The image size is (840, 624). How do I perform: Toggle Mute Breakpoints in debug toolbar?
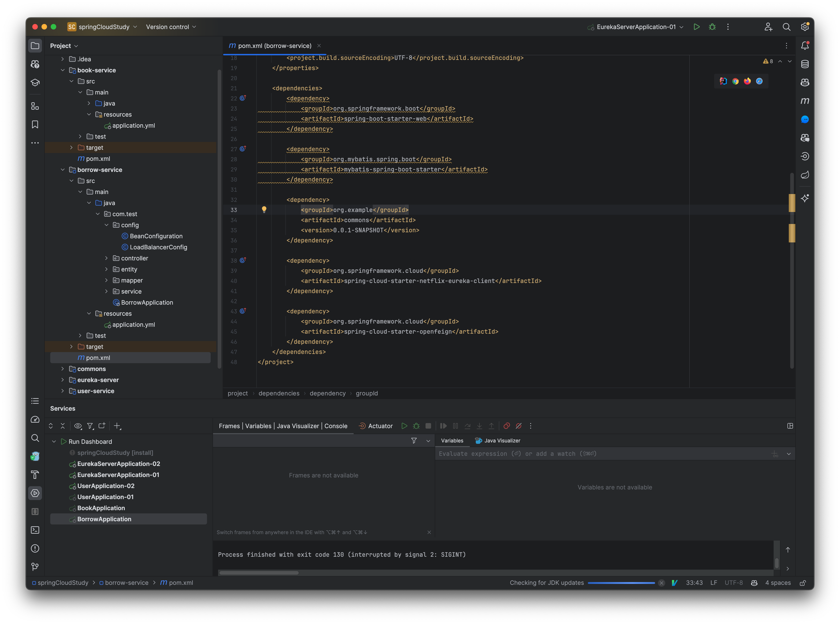point(519,426)
